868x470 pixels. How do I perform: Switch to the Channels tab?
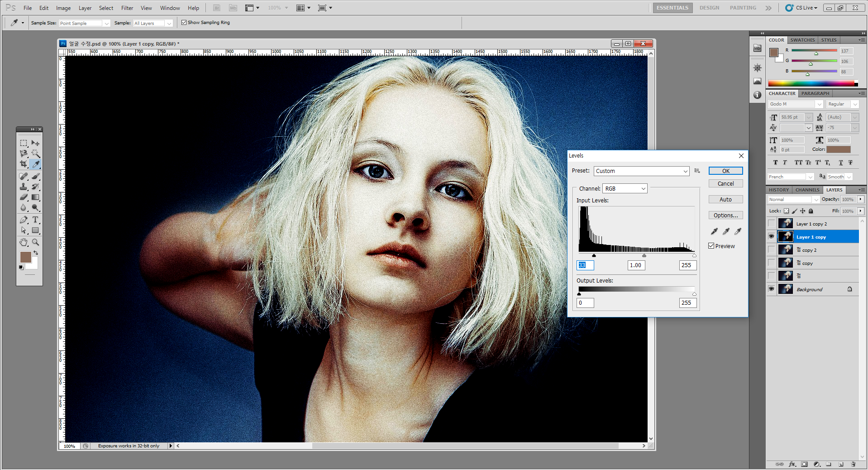point(807,190)
